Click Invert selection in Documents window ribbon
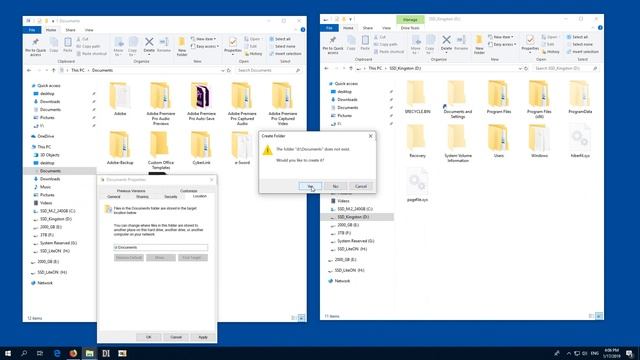Image resolution: width=640 pixels, height=360 pixels. (285, 53)
